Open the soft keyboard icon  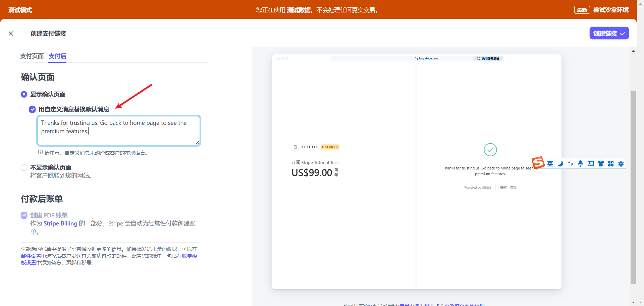tap(591, 164)
